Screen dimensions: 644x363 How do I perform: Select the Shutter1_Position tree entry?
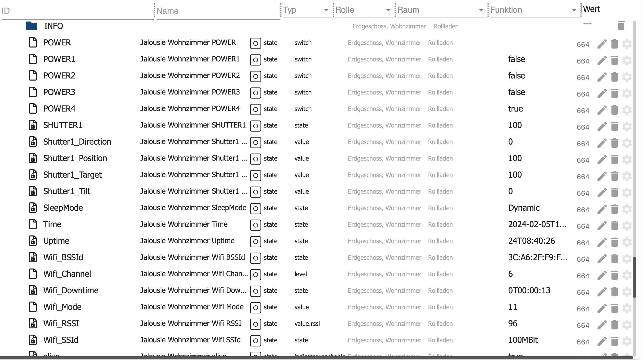pos(75,158)
